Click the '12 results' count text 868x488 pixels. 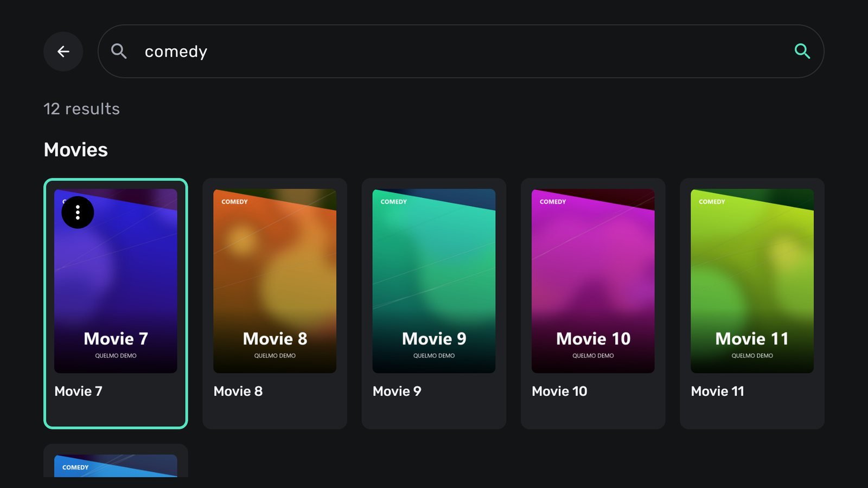pyautogui.click(x=81, y=109)
